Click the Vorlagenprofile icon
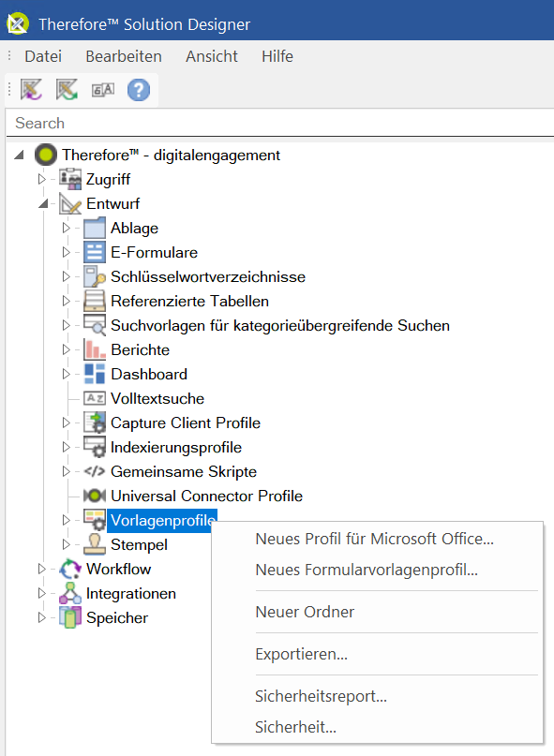The height and width of the screenshot is (756, 554). click(x=95, y=520)
